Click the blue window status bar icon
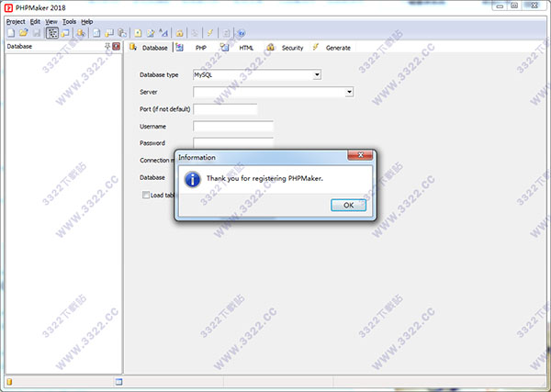The width and height of the screenshot is (551, 392). click(x=118, y=382)
